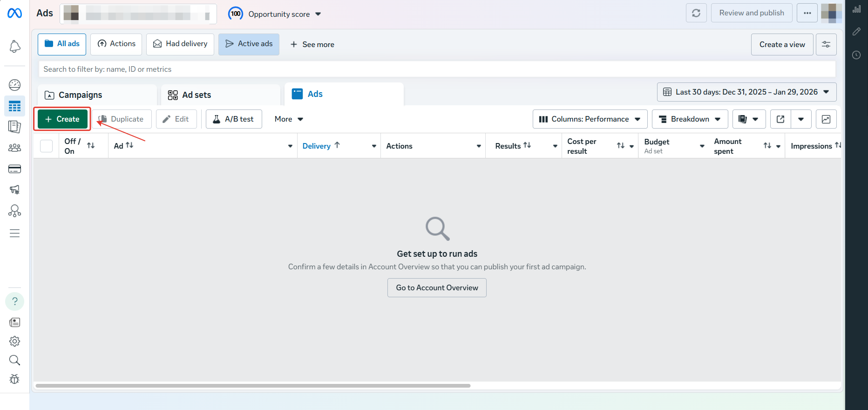Open the help question mark icon
Image resolution: width=868 pixels, height=410 pixels.
click(15, 301)
